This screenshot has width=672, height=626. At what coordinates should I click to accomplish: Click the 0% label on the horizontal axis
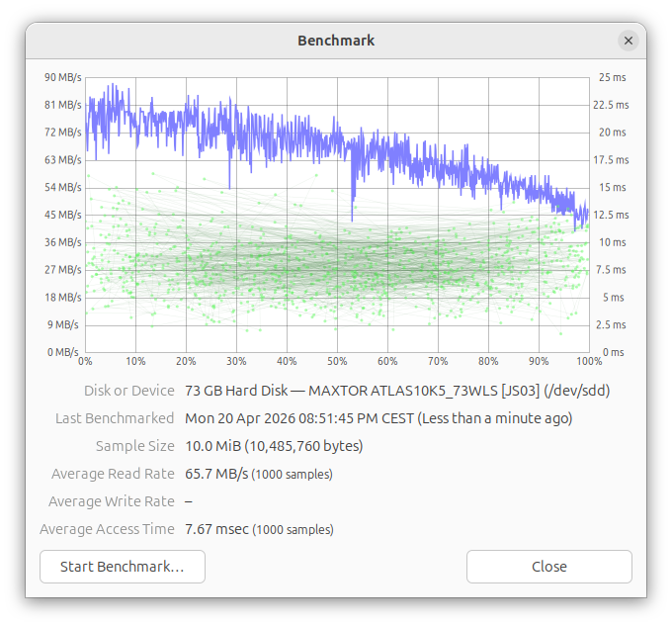pos(86,362)
